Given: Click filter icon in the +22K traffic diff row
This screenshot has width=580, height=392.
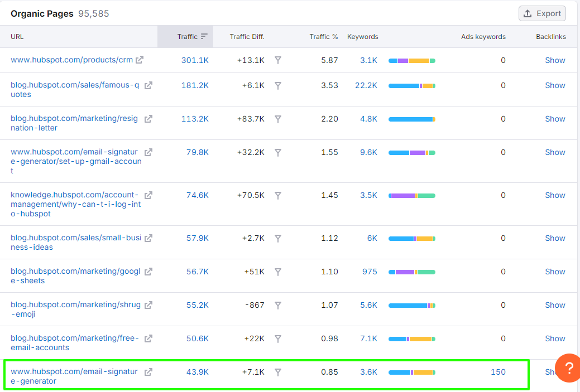Looking at the screenshot, I should coord(278,339).
